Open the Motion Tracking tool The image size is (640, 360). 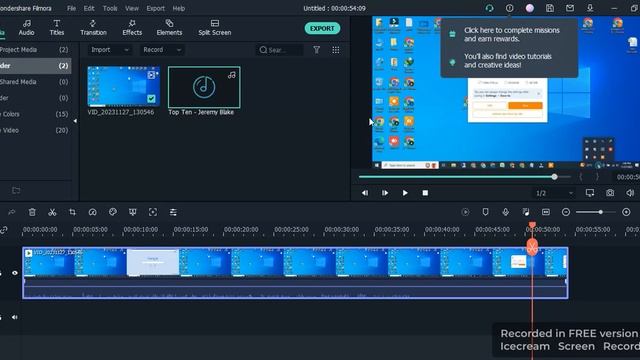pos(153,212)
